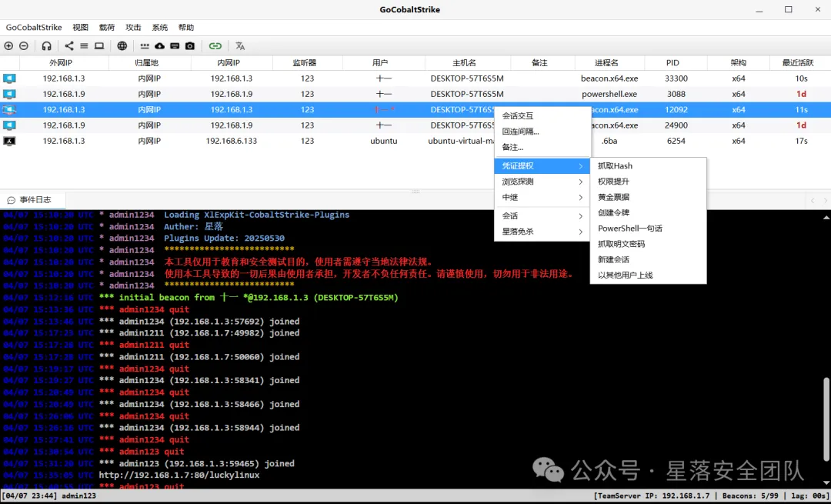Click the initial beacon log line
The height and width of the screenshot is (504, 831).
[249, 297]
